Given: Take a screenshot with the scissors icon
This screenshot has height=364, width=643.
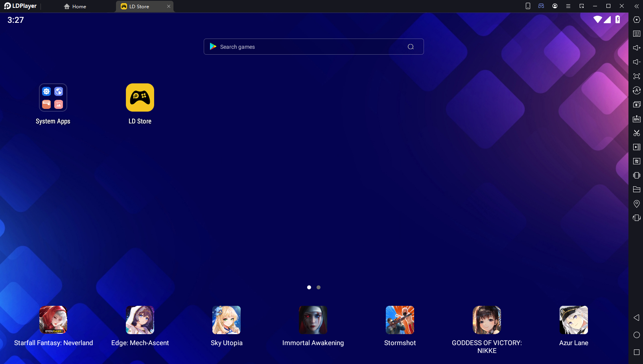Looking at the screenshot, I should tap(637, 133).
